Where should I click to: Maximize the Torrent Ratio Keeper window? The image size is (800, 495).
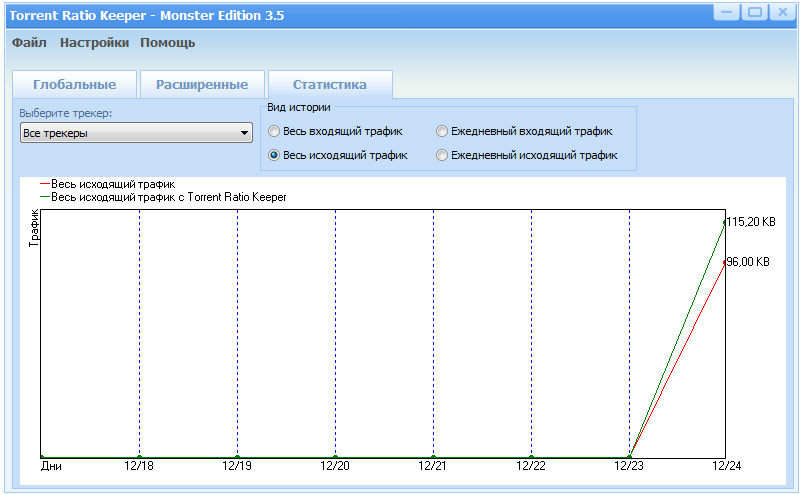755,12
